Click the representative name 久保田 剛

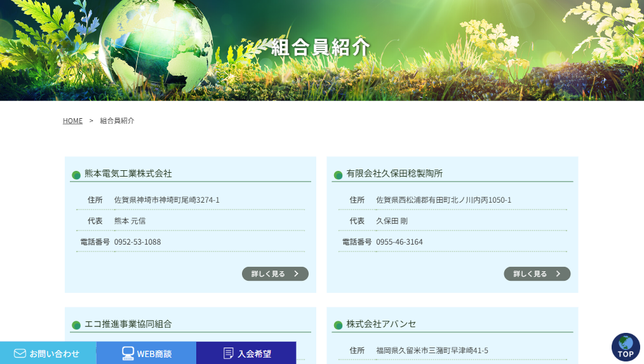click(x=392, y=221)
